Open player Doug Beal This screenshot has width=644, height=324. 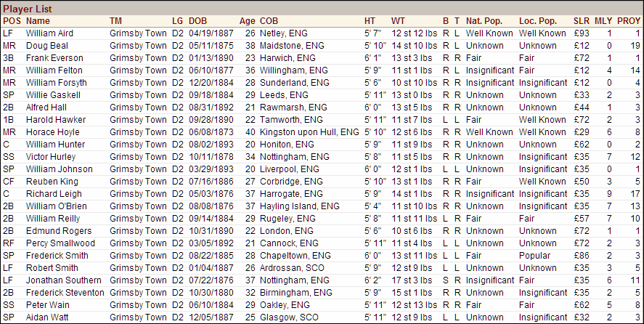click(x=46, y=46)
